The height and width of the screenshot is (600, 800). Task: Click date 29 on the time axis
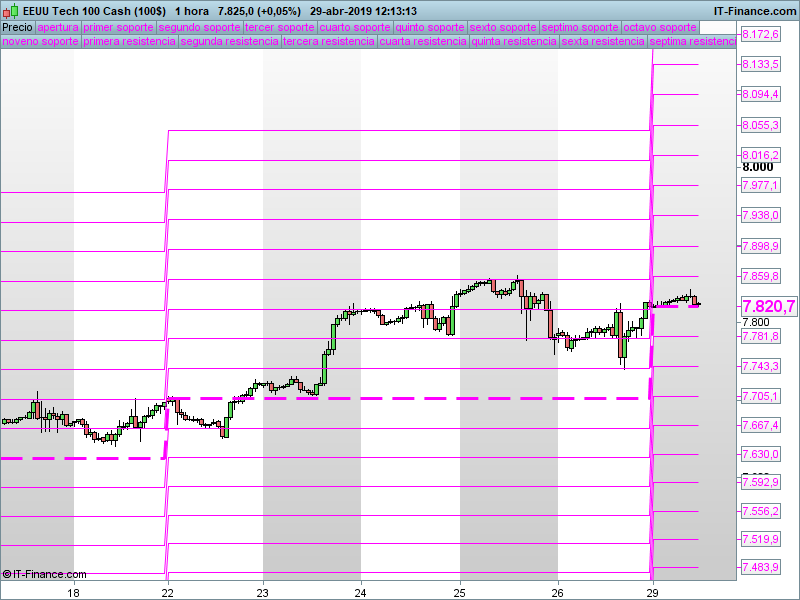pos(653,592)
